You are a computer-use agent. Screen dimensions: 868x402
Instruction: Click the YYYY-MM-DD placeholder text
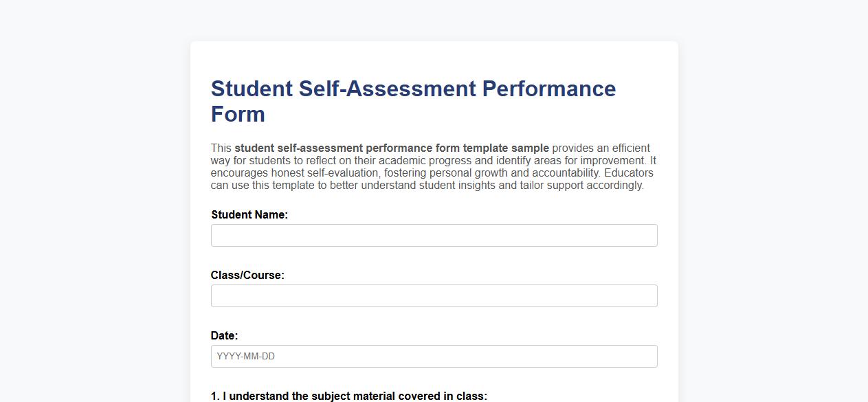click(245, 356)
